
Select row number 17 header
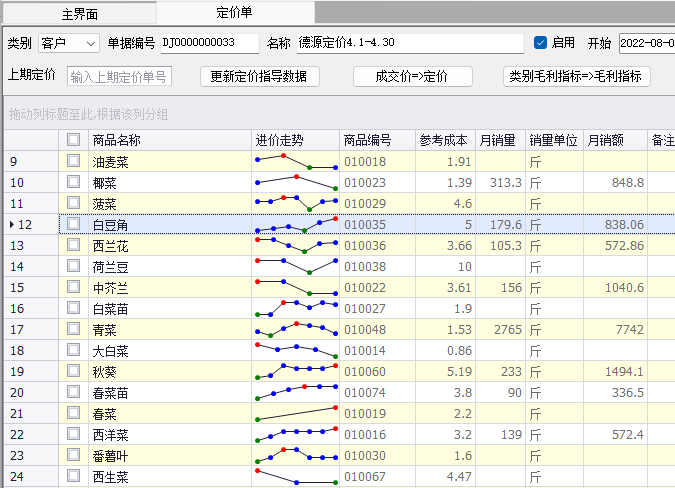click(x=31, y=330)
